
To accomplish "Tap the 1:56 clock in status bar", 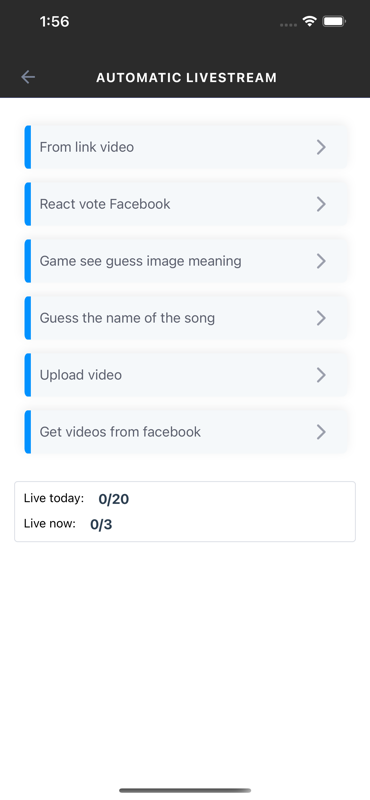I will 54,21.
